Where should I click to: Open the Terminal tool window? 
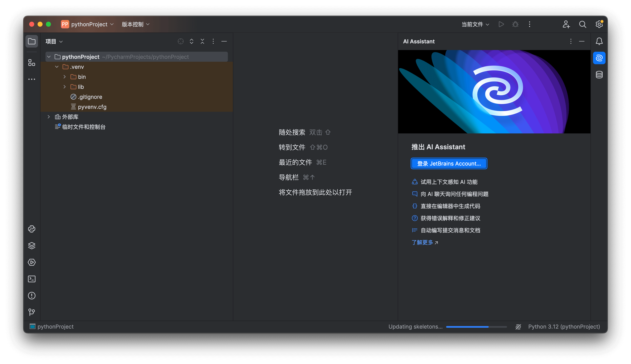click(32, 279)
